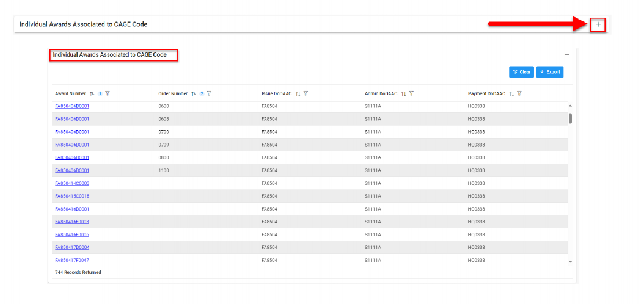This screenshot has height=304, width=644.
Task: Collapse the awards table with minus icon
Action: pyautogui.click(x=566, y=55)
